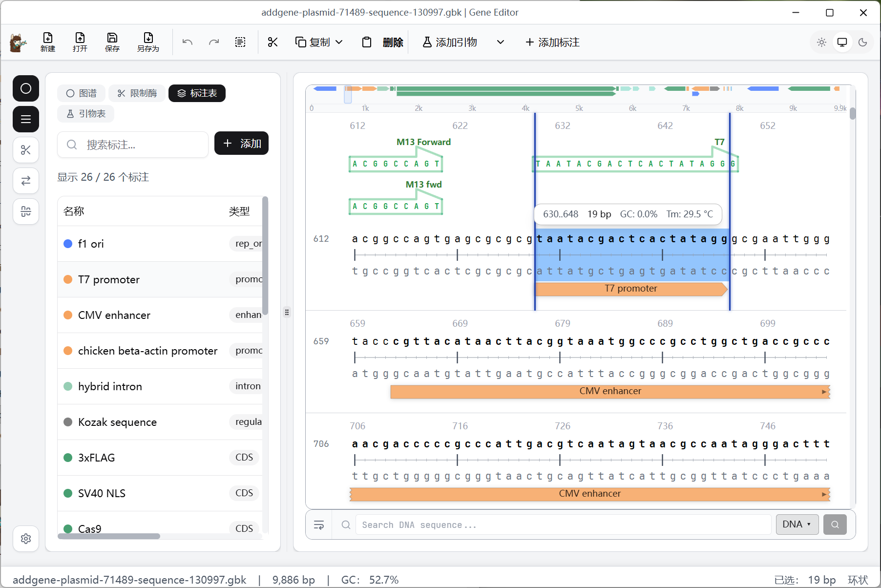
Task: Switch to the 限制酶 enzymes tab
Action: [x=137, y=93]
